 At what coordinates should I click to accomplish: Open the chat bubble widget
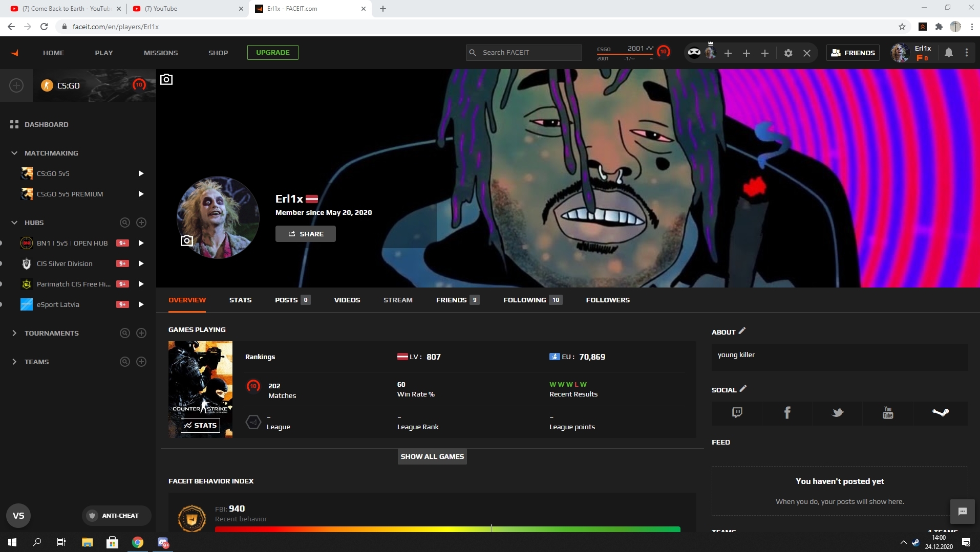point(963,512)
